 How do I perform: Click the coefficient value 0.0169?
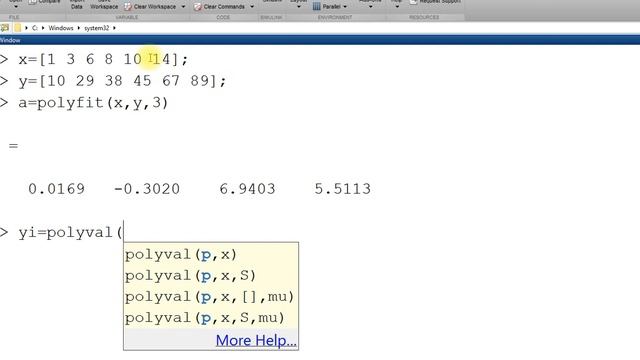[56, 189]
